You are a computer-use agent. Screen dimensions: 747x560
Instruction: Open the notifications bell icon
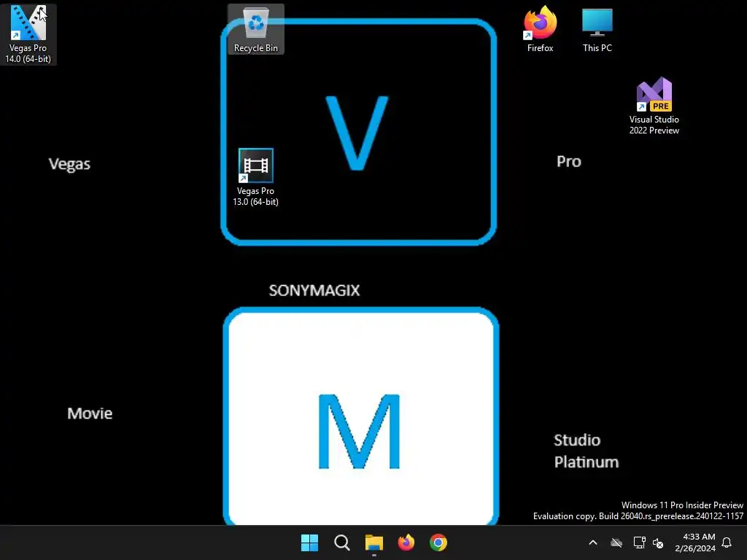click(727, 542)
